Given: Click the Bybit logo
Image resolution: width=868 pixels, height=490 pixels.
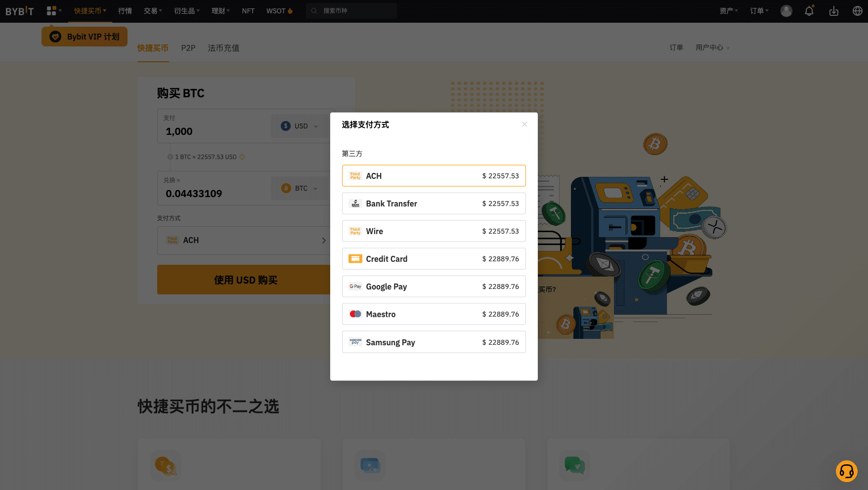Looking at the screenshot, I should [x=20, y=11].
